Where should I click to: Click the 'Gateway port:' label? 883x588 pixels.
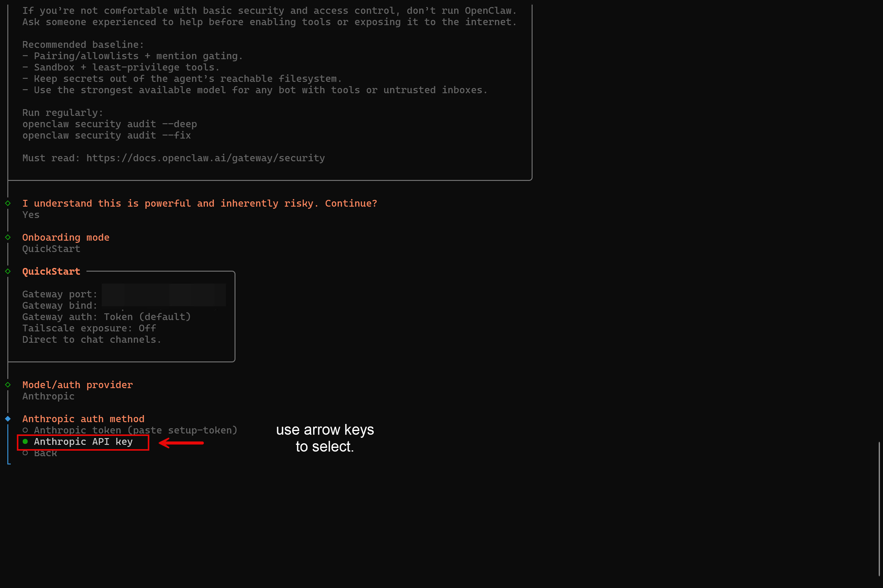pyautogui.click(x=60, y=294)
